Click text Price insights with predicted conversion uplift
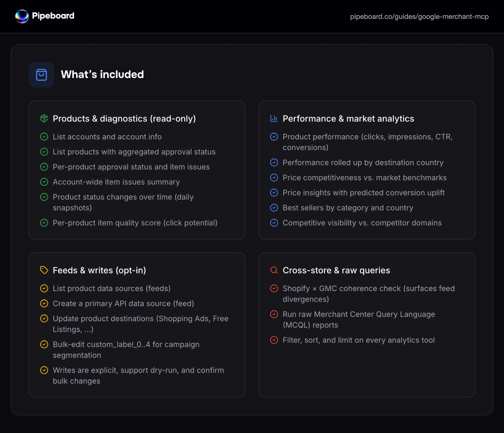The width and height of the screenshot is (504, 433). point(364,193)
